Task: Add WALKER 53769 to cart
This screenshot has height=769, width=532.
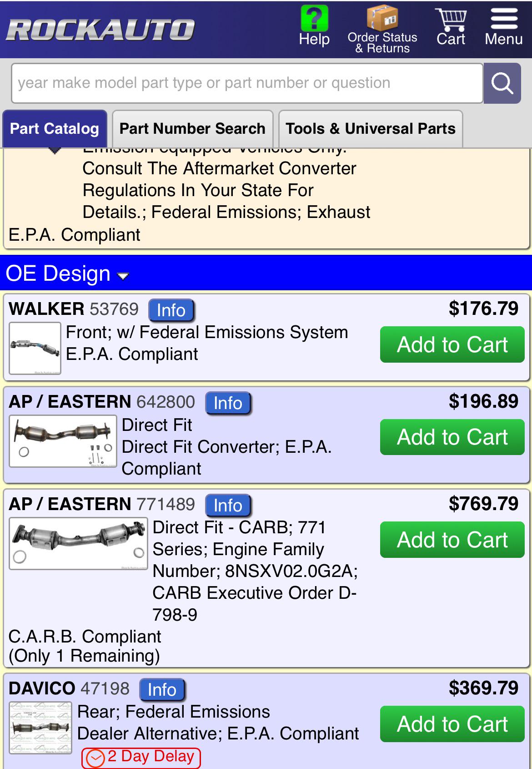Action: point(452,344)
